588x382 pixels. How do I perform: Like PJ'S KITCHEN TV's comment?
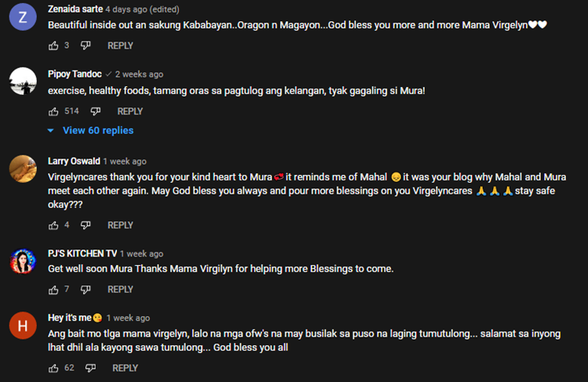pyautogui.click(x=53, y=289)
